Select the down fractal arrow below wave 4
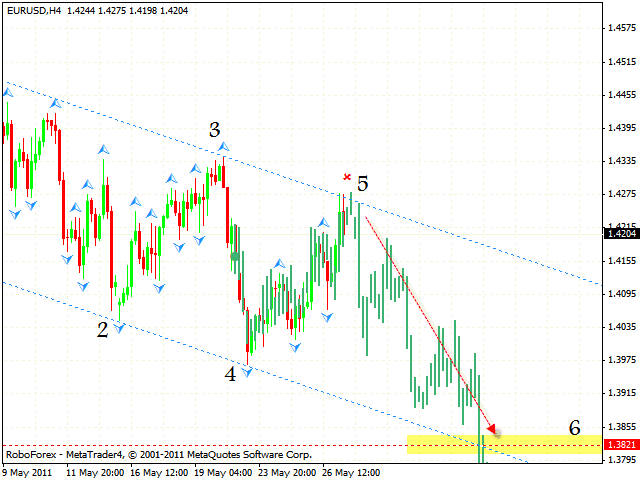The width and height of the screenshot is (640, 480). (246, 370)
